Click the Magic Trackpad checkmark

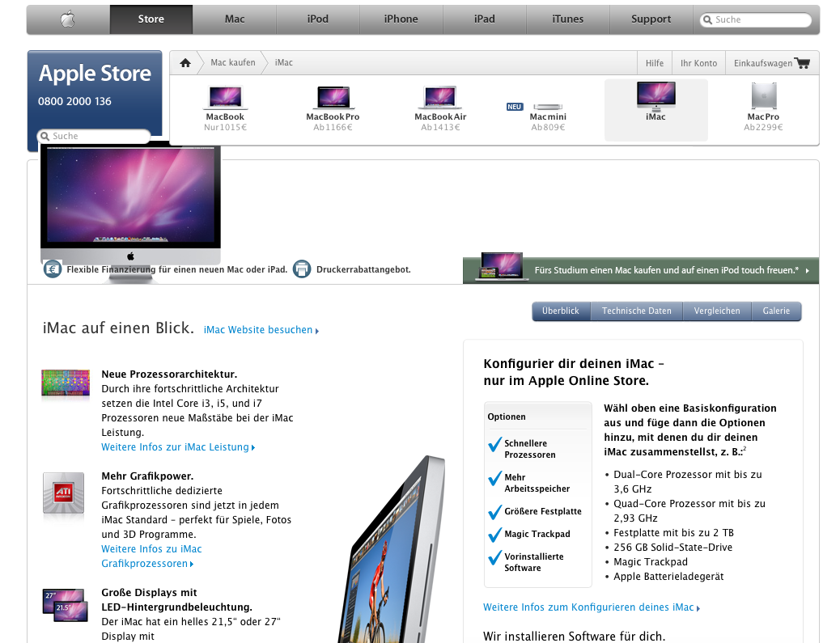495,535
